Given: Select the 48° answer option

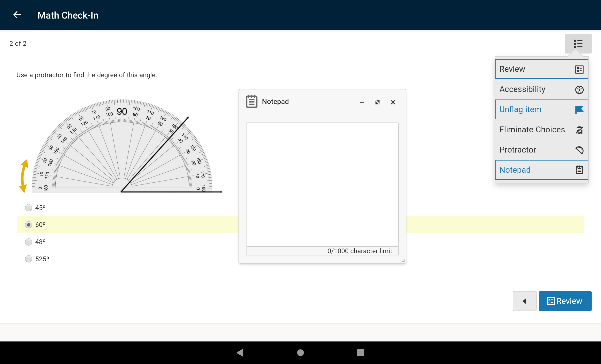Looking at the screenshot, I should 29,242.
